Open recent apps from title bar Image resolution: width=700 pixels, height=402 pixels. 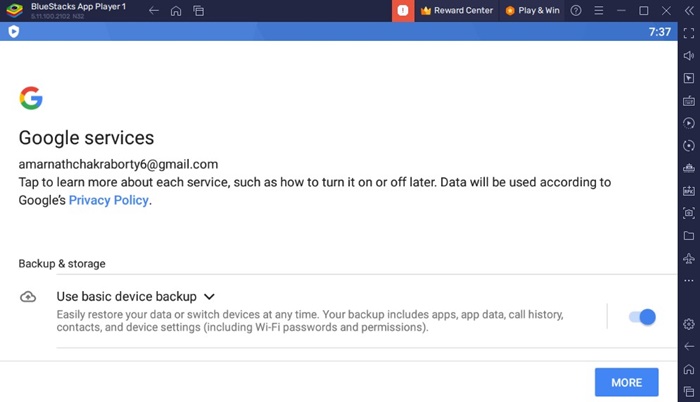click(x=199, y=11)
